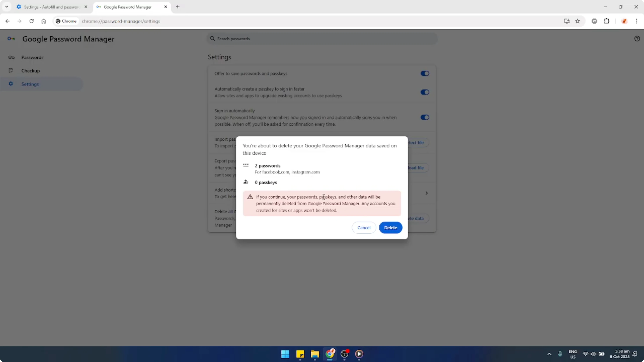The height and width of the screenshot is (362, 644).
Task: Go to the home page
Action: [44, 21]
